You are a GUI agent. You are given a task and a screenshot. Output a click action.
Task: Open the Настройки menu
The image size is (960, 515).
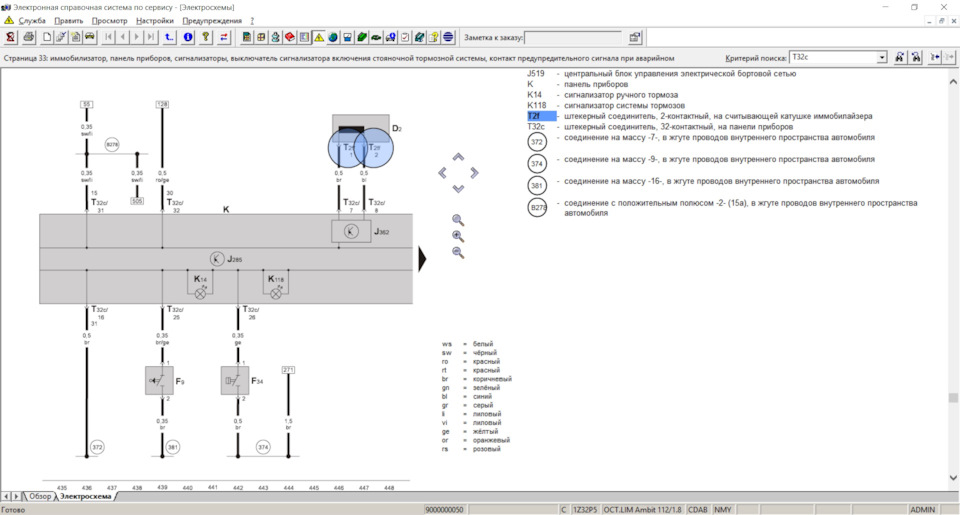point(155,21)
